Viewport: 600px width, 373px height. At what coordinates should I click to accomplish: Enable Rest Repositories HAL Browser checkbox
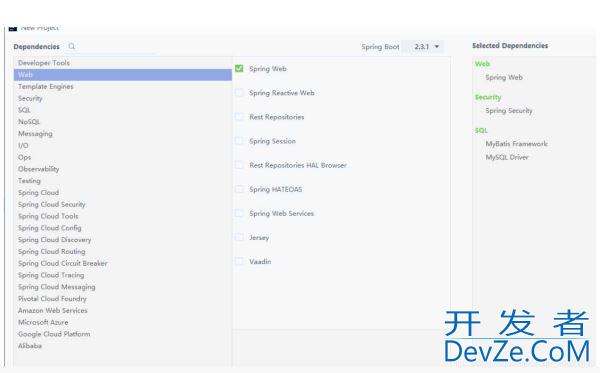pos(239,165)
